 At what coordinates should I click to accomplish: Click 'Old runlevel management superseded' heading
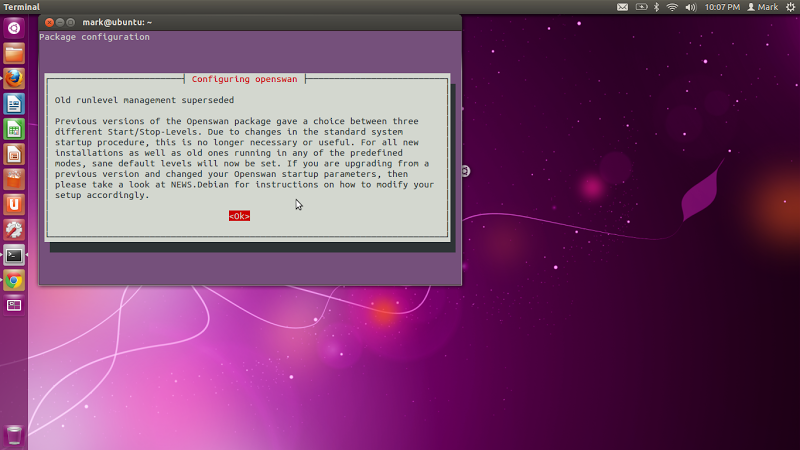[x=144, y=100]
